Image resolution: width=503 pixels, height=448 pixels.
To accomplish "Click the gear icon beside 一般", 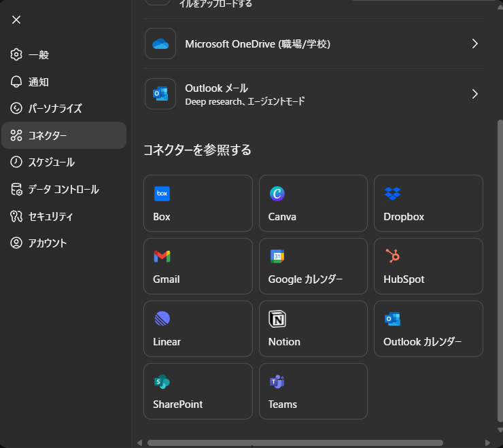I will click(x=16, y=54).
